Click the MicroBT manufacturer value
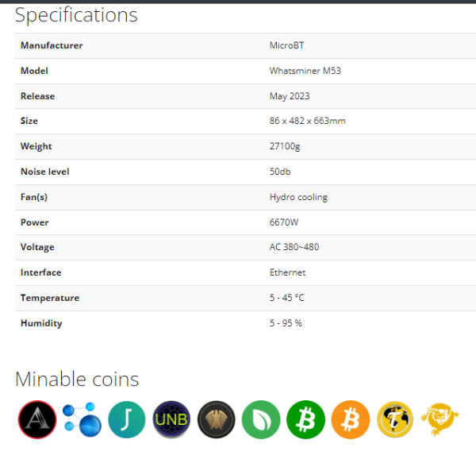The width and height of the screenshot is (476, 463). coord(286,45)
